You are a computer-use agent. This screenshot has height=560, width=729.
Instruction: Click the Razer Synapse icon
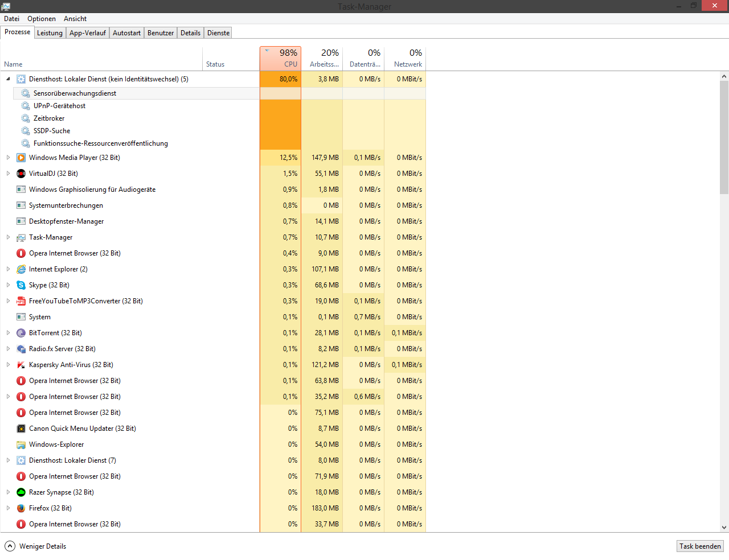(x=21, y=492)
